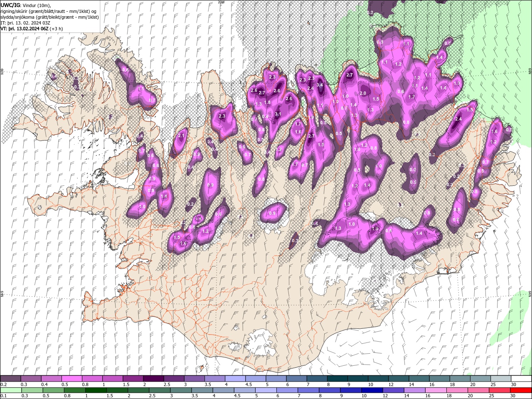Click the 'VT: þri. 13.02.2024 06Z' valid time

tap(25, 29)
